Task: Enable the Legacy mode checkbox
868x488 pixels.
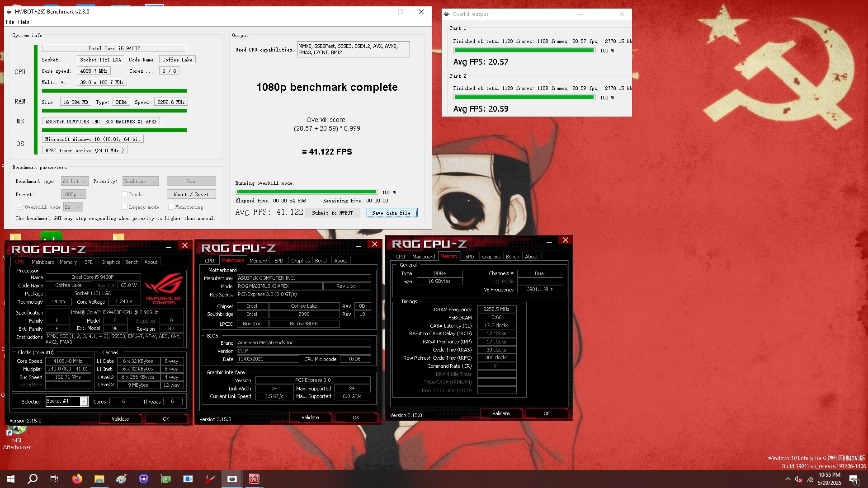Action: coord(124,207)
